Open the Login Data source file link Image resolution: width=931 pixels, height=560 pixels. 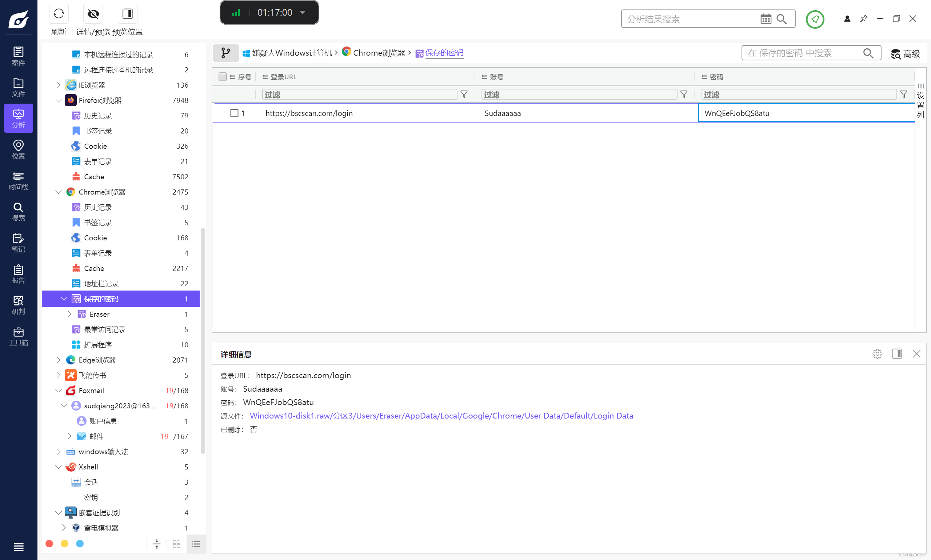pyautogui.click(x=441, y=416)
